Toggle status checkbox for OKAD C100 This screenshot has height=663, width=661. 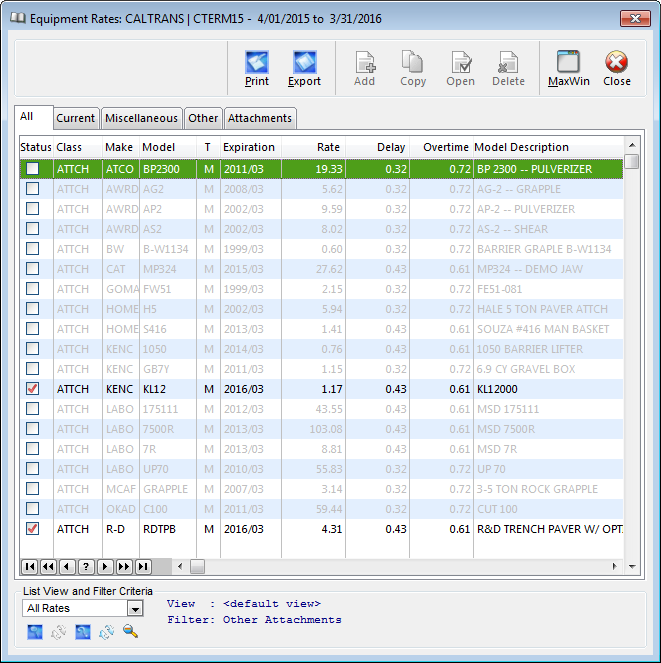[x=33, y=509]
